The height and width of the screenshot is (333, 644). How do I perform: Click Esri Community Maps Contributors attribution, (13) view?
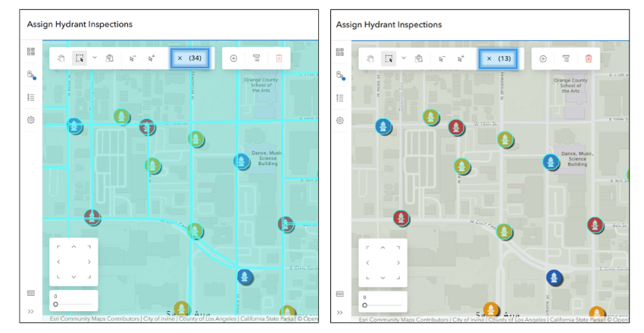(404, 319)
